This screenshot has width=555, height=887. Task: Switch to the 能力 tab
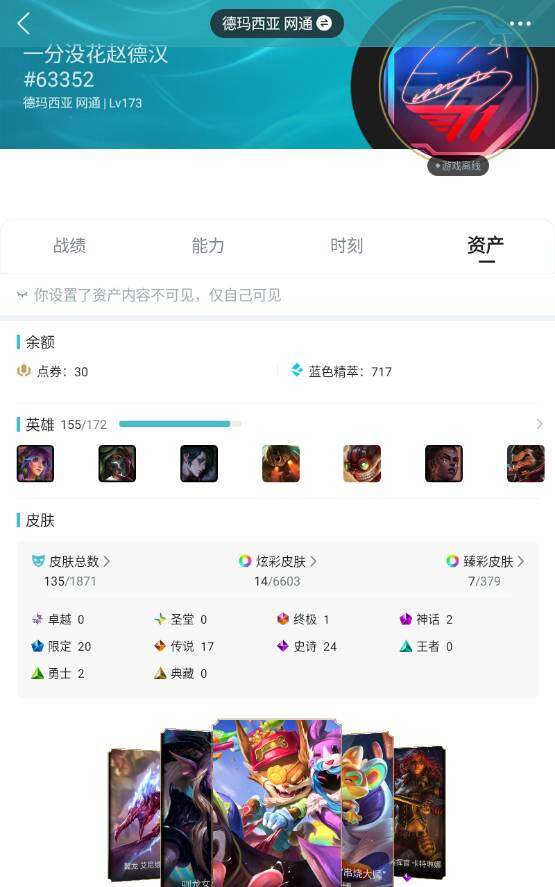click(208, 246)
